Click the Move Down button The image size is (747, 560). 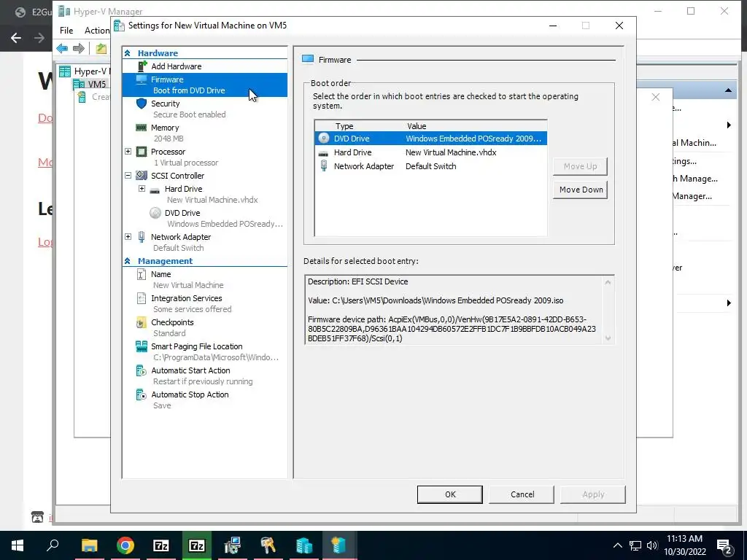coord(580,190)
